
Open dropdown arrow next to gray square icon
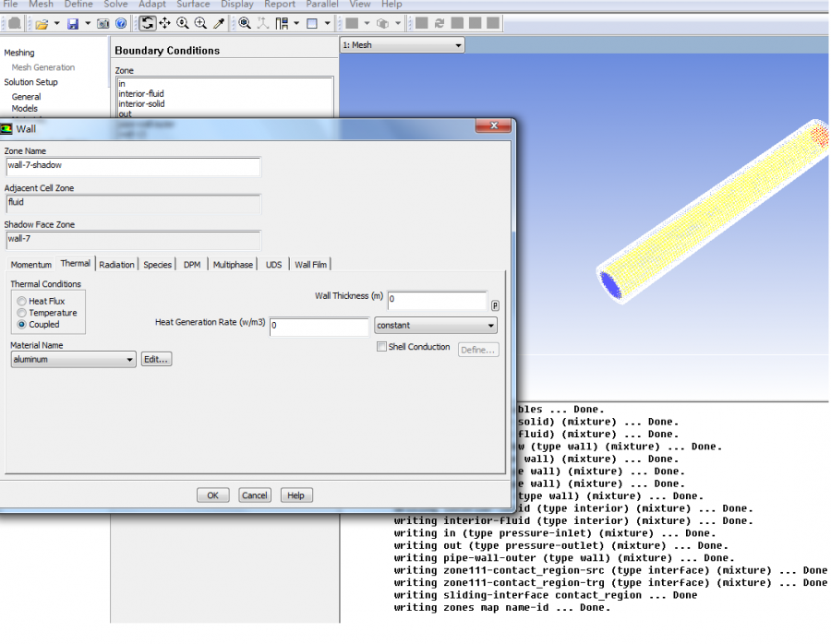click(x=367, y=23)
